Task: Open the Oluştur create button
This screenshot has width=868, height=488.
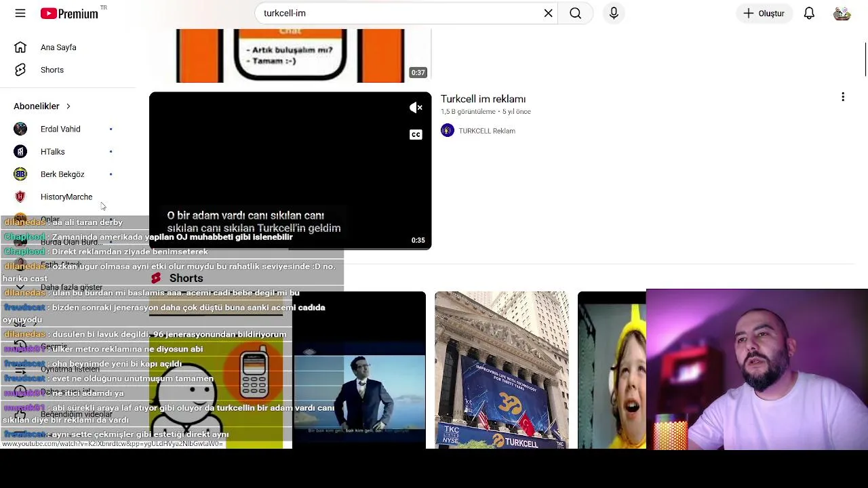Action: [764, 13]
